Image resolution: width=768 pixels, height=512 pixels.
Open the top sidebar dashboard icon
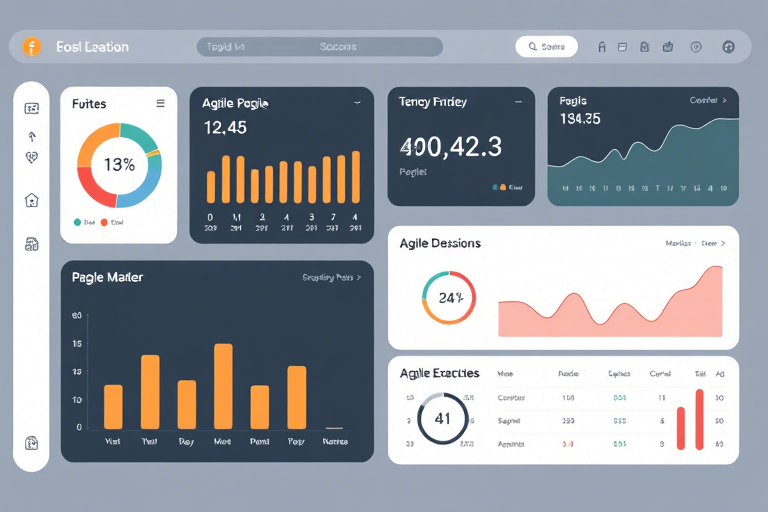click(x=32, y=108)
